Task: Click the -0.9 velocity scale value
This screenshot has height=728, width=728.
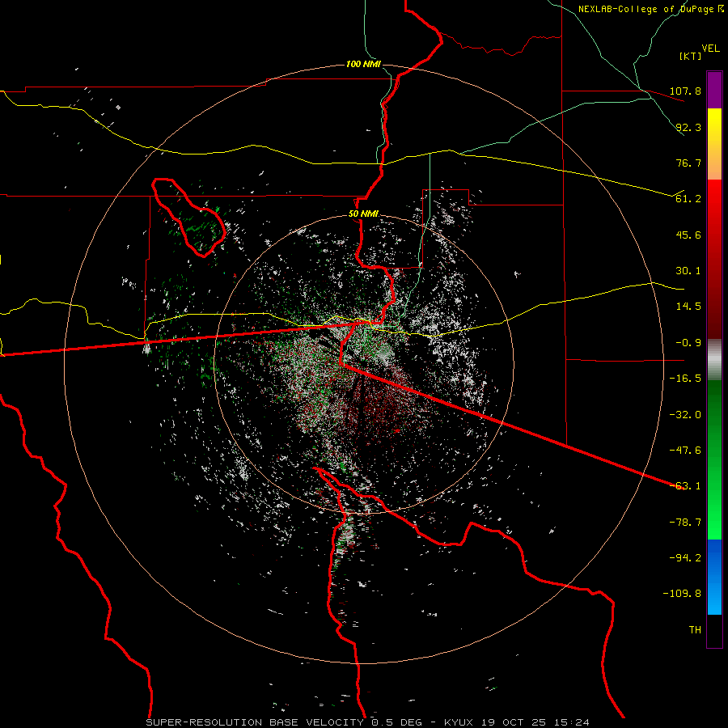Action: 688,343
